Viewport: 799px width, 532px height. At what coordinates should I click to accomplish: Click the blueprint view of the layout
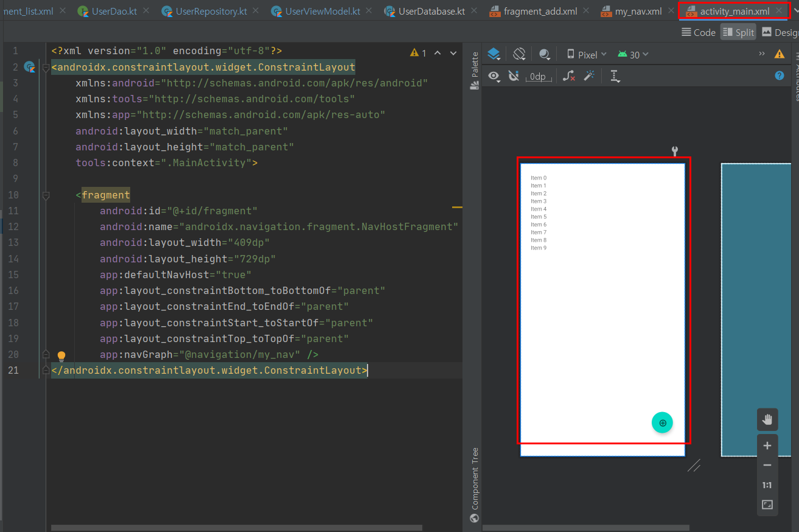756,309
